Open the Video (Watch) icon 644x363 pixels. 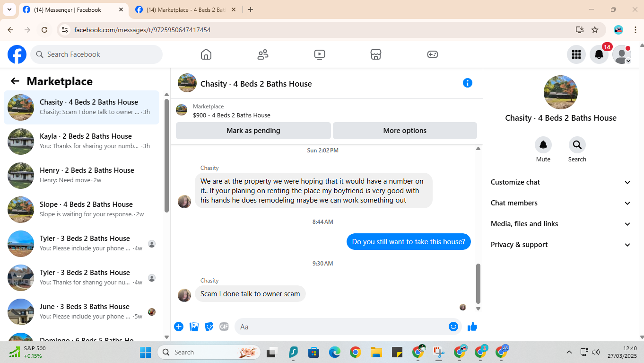[x=320, y=54]
